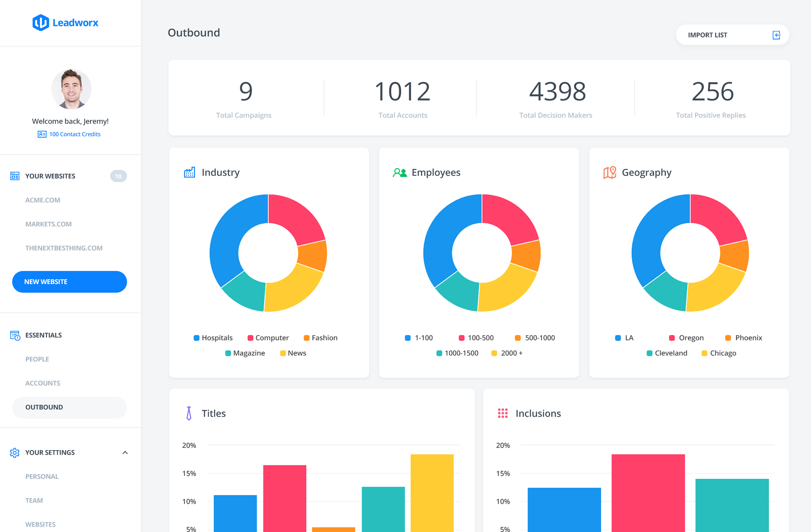Viewport: 811px width, 532px height.
Task: Click the import arrow icon in Import List
Action: click(776, 35)
